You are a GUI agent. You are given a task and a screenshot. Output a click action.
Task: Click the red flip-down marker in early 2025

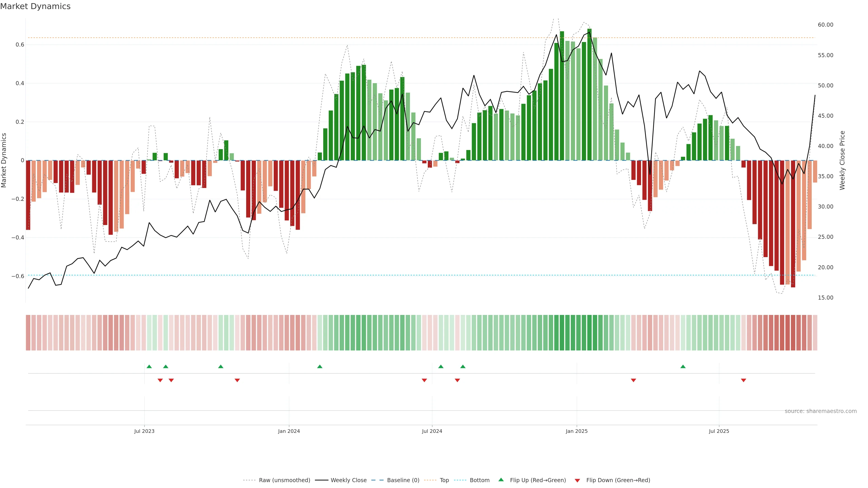[633, 380]
